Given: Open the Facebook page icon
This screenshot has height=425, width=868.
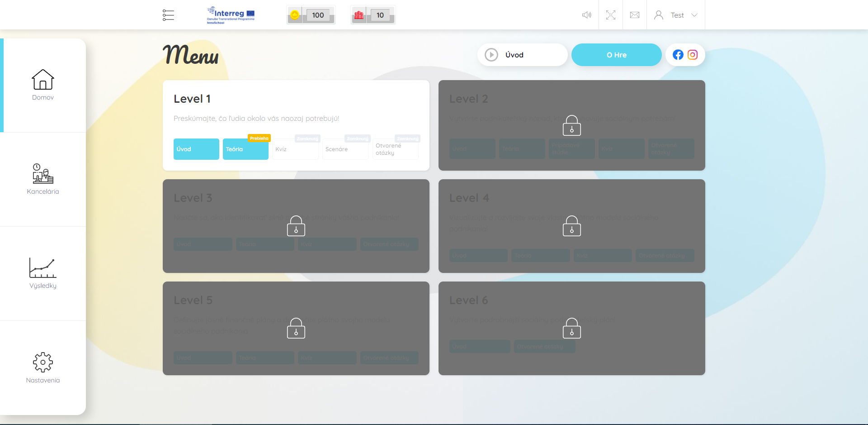Looking at the screenshot, I should pos(678,55).
